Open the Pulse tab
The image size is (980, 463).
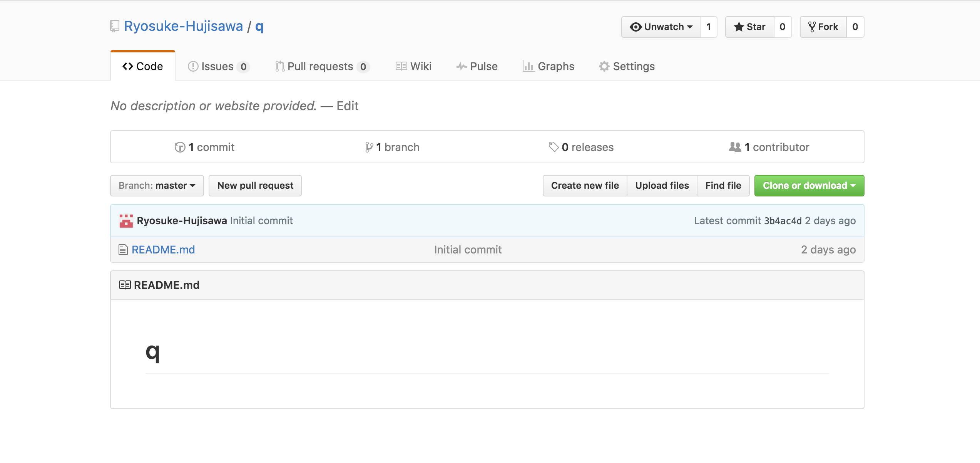(x=477, y=66)
